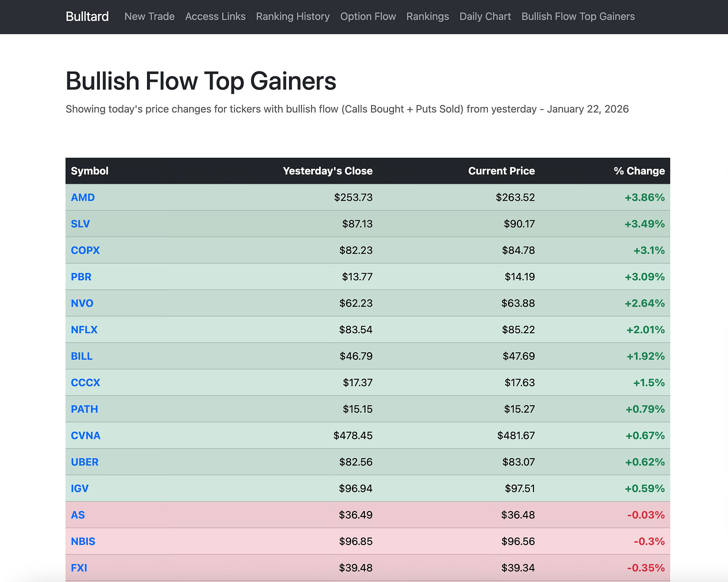Click CCCX's +1.5% change value
This screenshot has width=728, height=582.
click(x=649, y=383)
